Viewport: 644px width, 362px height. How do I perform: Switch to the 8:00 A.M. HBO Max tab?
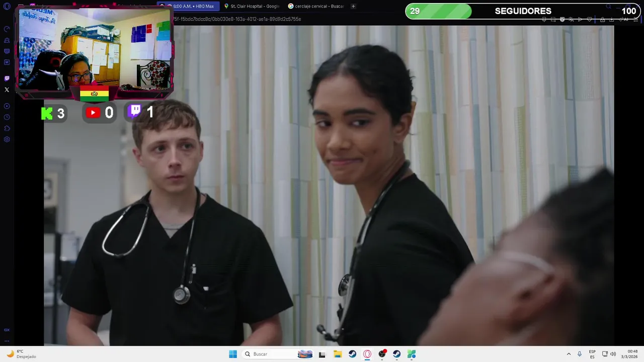coord(188,6)
